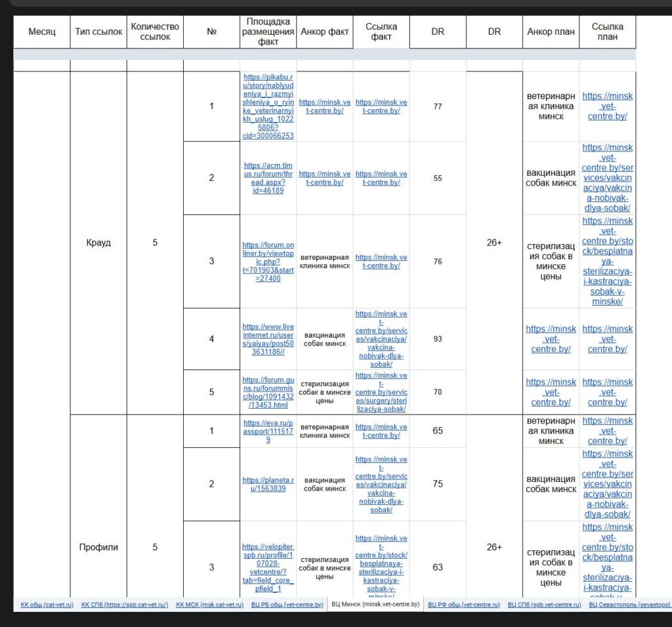Select the Площадка размещения факт header

tap(268, 31)
